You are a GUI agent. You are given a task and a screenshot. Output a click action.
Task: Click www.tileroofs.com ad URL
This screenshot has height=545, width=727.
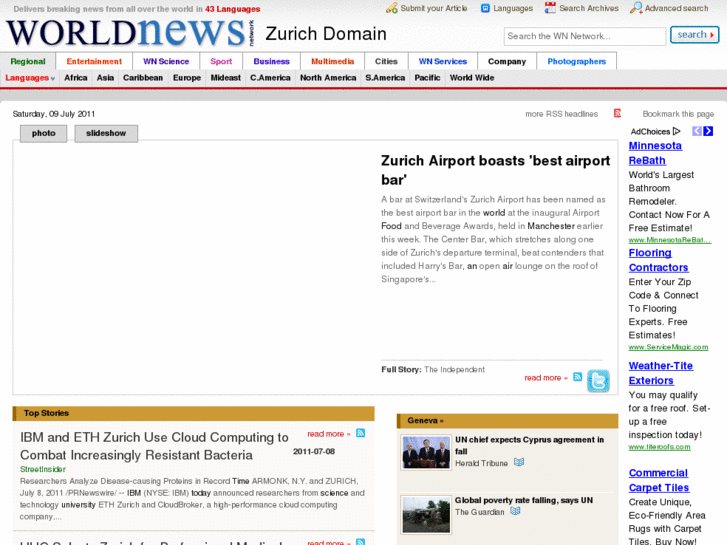[x=659, y=447]
